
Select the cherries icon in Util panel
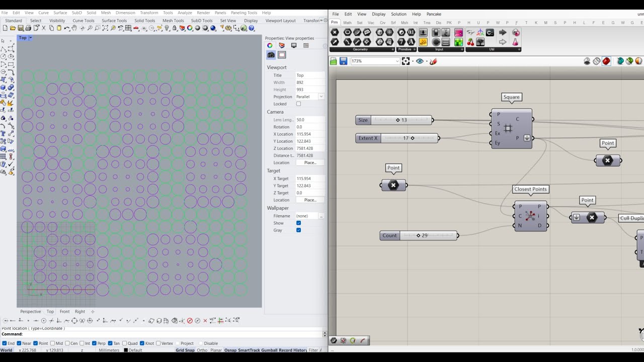[x=470, y=42]
